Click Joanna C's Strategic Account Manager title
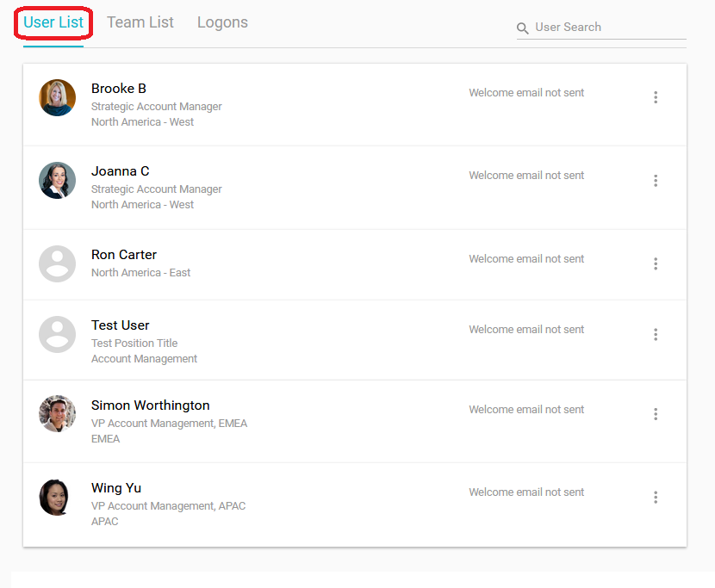Screen dimensions: 715x588 tap(157, 189)
